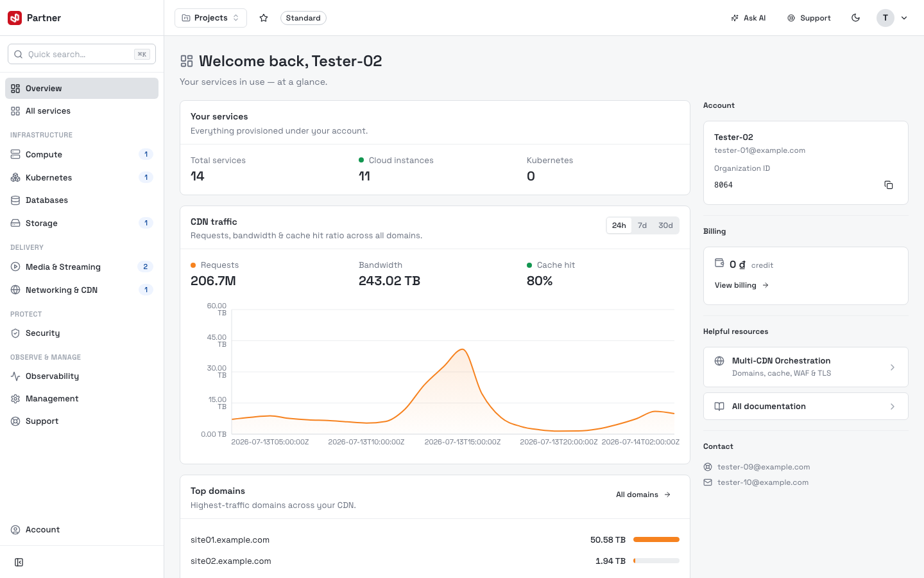Open Media & Streaming section

81,267
